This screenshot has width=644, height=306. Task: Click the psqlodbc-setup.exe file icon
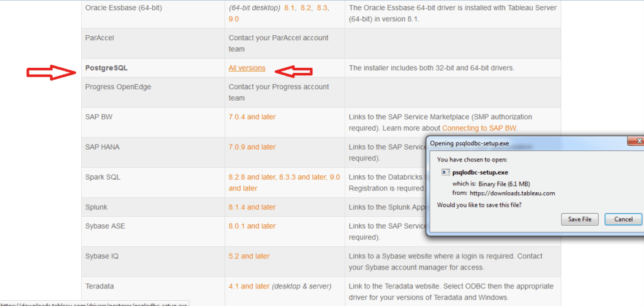click(446, 173)
